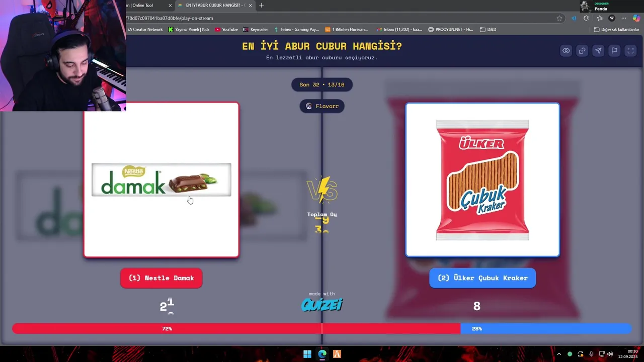The width and height of the screenshot is (644, 362).
Task: Click the Quizei logo link
Action: (322, 304)
